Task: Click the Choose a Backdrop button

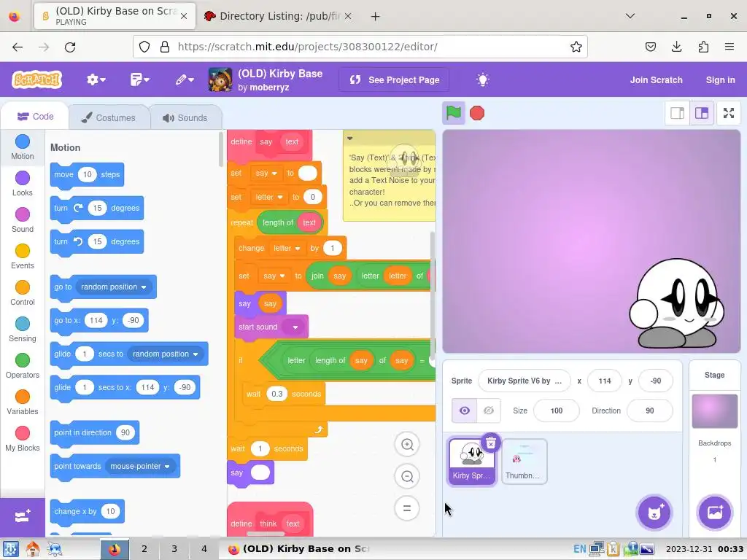Action: [x=715, y=513]
